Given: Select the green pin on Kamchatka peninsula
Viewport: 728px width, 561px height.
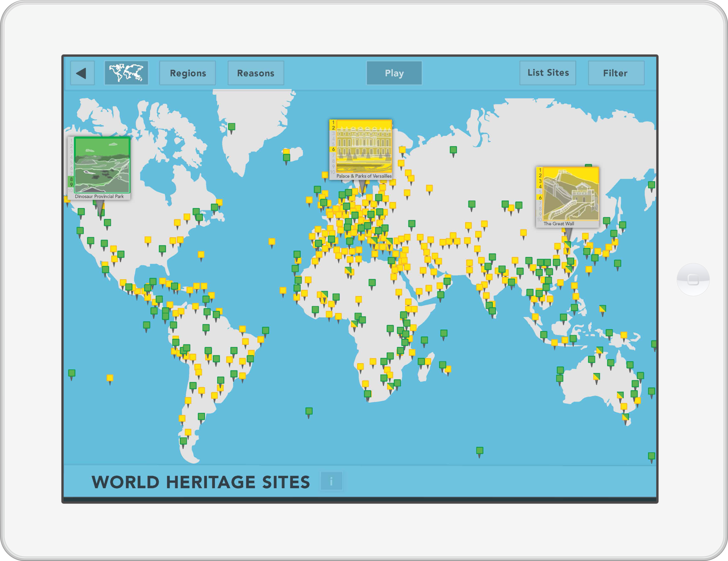Looking at the screenshot, I should pyautogui.click(x=652, y=186).
